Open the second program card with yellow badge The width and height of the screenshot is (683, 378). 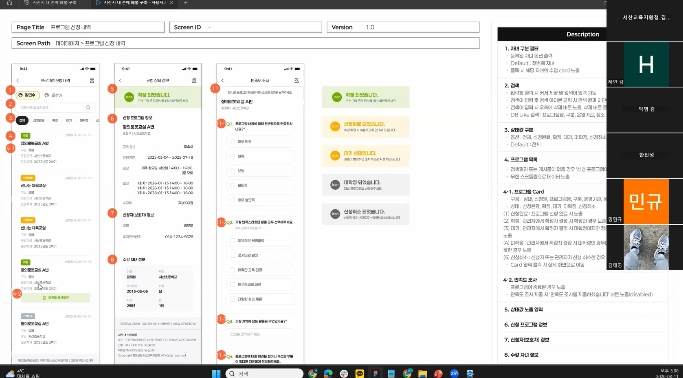pyautogui.click(x=56, y=190)
